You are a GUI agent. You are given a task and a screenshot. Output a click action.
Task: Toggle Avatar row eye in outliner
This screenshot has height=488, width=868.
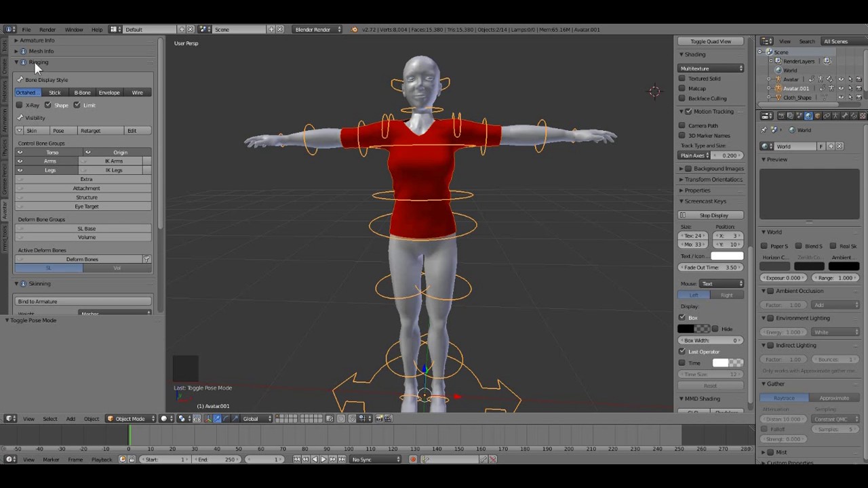[841, 79]
